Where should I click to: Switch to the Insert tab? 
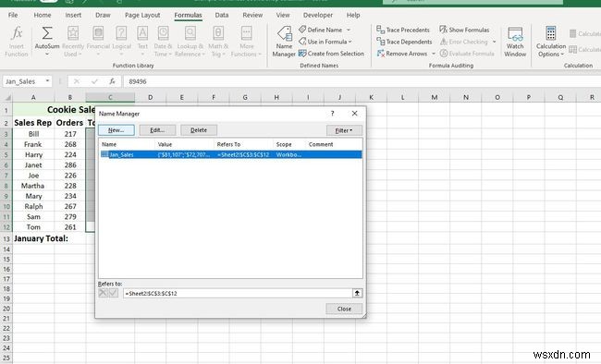point(73,15)
